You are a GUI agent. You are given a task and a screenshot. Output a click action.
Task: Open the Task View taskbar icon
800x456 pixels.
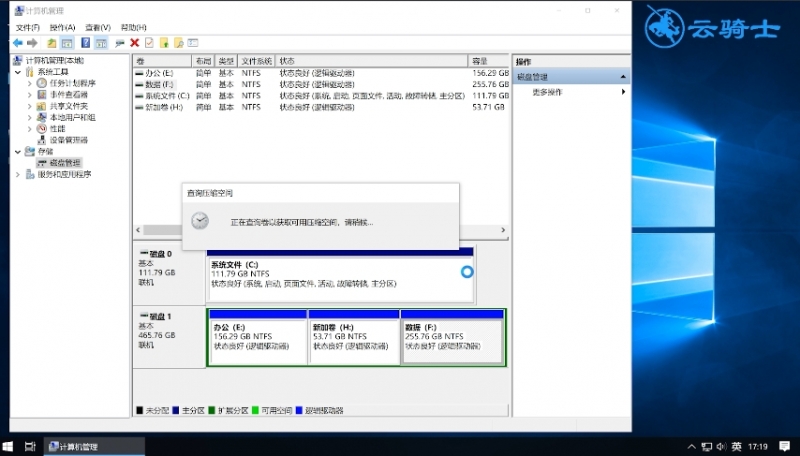click(x=30, y=446)
